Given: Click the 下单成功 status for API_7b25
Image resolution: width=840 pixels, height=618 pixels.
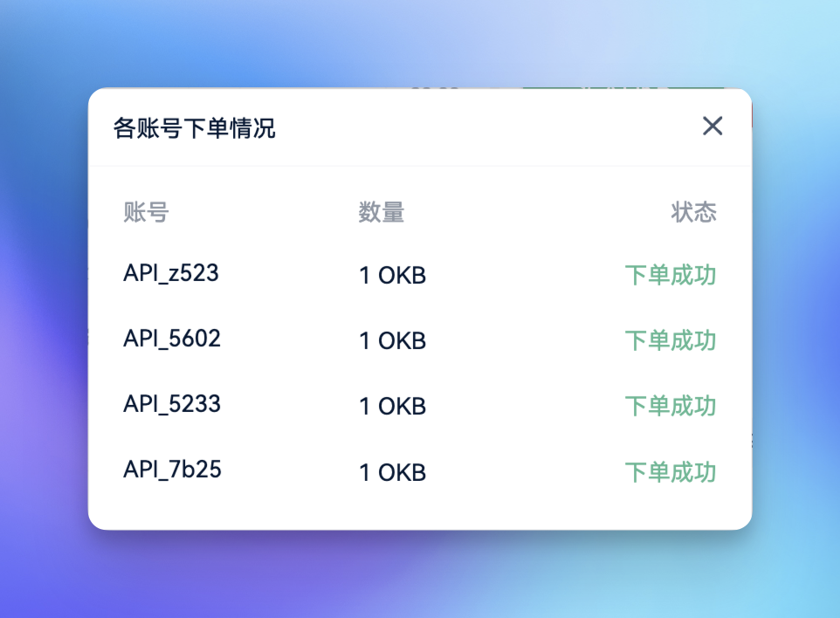Looking at the screenshot, I should click(669, 471).
